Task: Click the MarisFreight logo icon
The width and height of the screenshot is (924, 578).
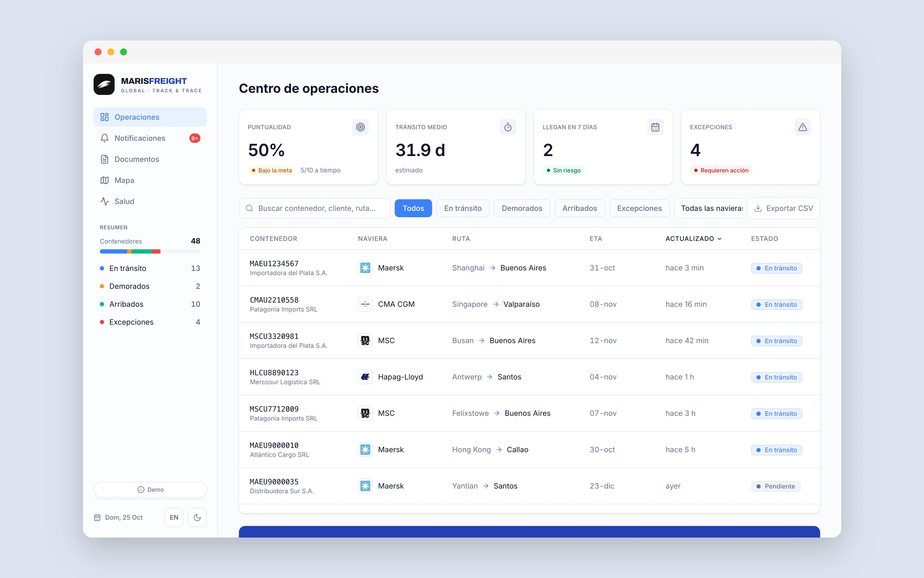Action: coord(104,85)
